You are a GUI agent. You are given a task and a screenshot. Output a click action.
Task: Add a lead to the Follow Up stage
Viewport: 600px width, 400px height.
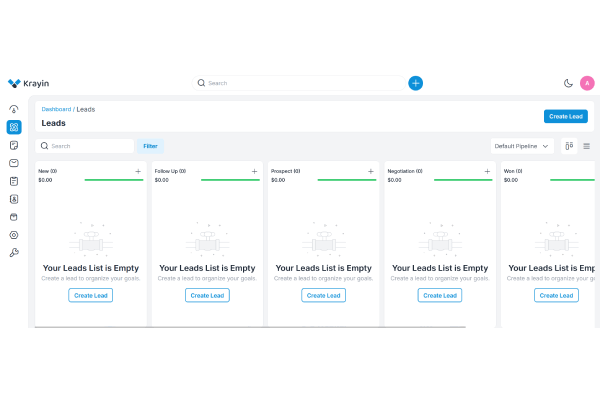tap(254, 172)
